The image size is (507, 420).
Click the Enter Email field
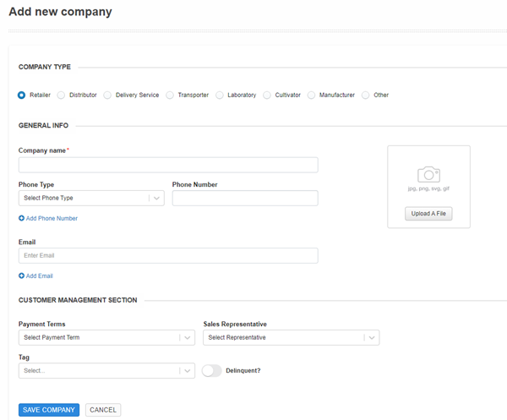168,255
